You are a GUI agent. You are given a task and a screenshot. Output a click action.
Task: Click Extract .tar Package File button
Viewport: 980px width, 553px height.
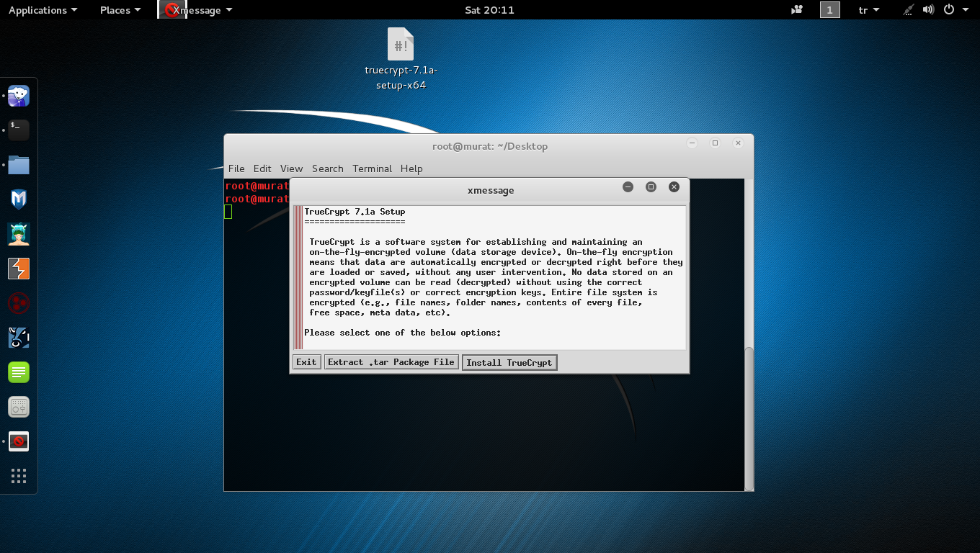[391, 362]
